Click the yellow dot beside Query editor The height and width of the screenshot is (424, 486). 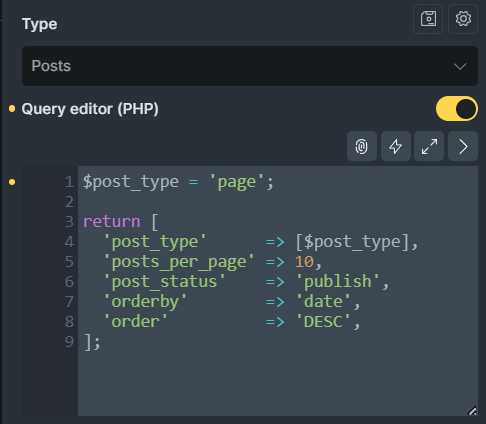point(12,109)
